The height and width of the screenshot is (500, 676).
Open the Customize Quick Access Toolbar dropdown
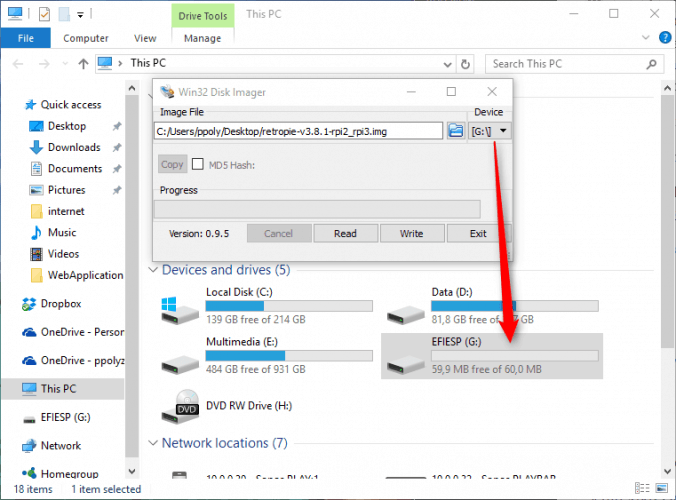pos(80,15)
